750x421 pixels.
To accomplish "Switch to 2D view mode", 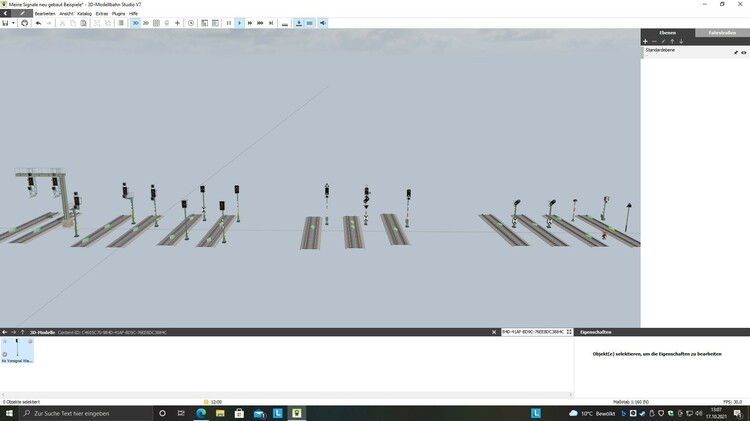I will 146,23.
